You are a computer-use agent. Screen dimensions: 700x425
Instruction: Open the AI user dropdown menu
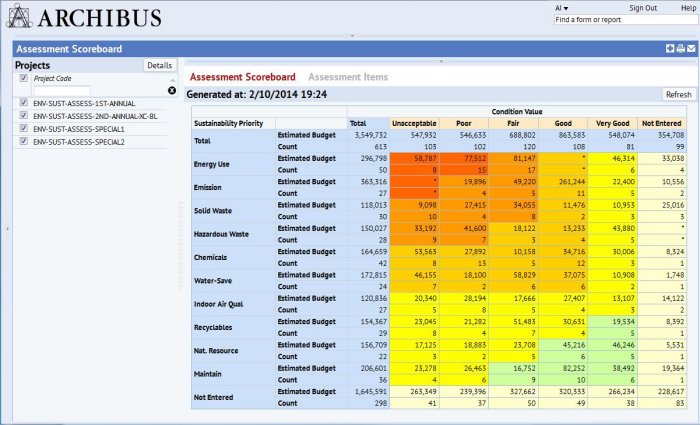coord(561,7)
